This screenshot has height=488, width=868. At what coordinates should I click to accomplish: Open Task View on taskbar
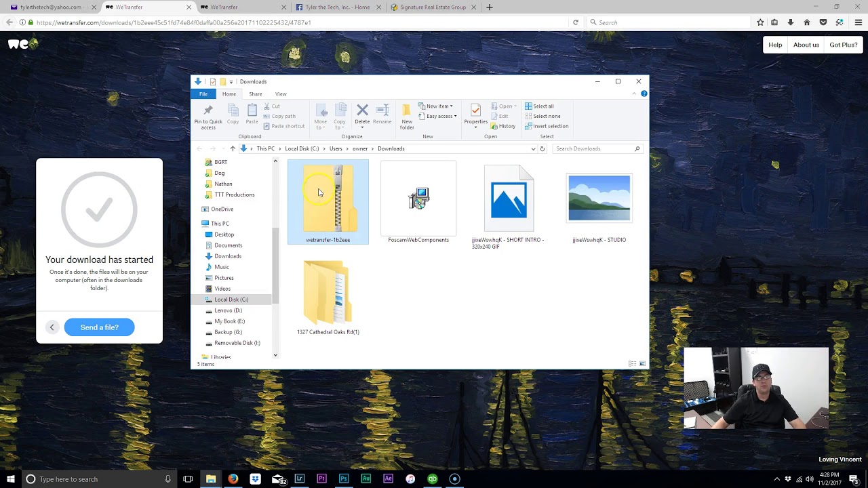click(x=188, y=479)
